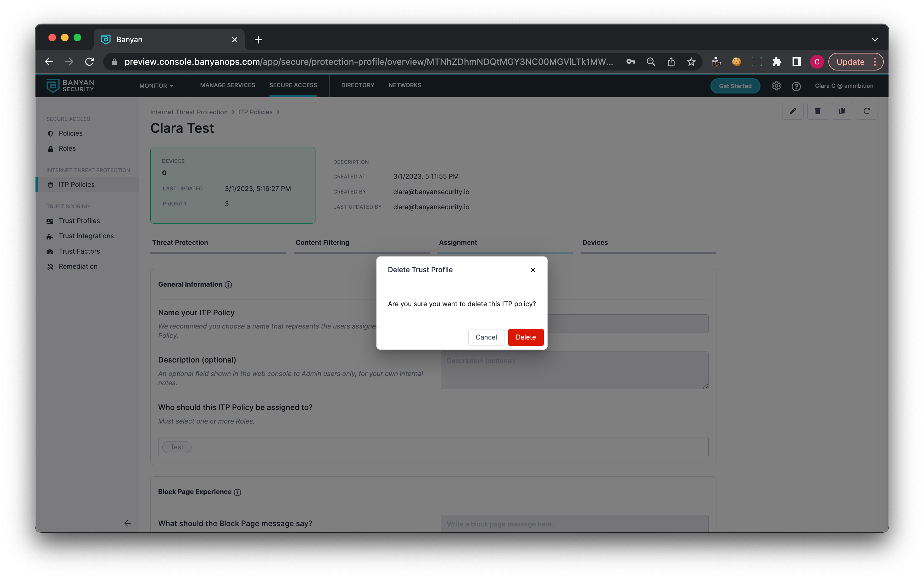The width and height of the screenshot is (924, 579).
Task: Open Policies in the sidebar
Action: point(70,133)
